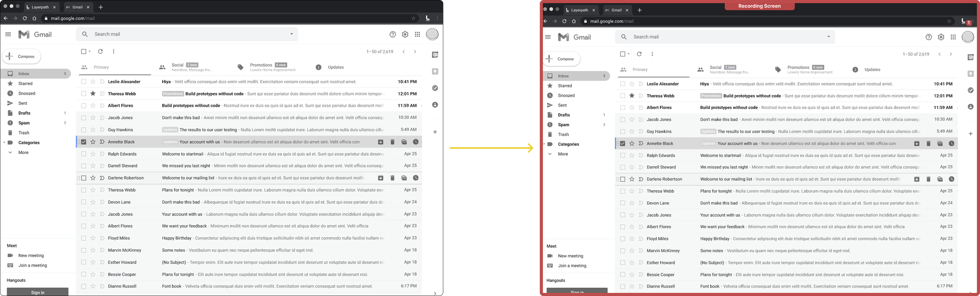Click Sign in under Hangouts in left window
The width and height of the screenshot is (980, 296).
pyautogui.click(x=38, y=292)
